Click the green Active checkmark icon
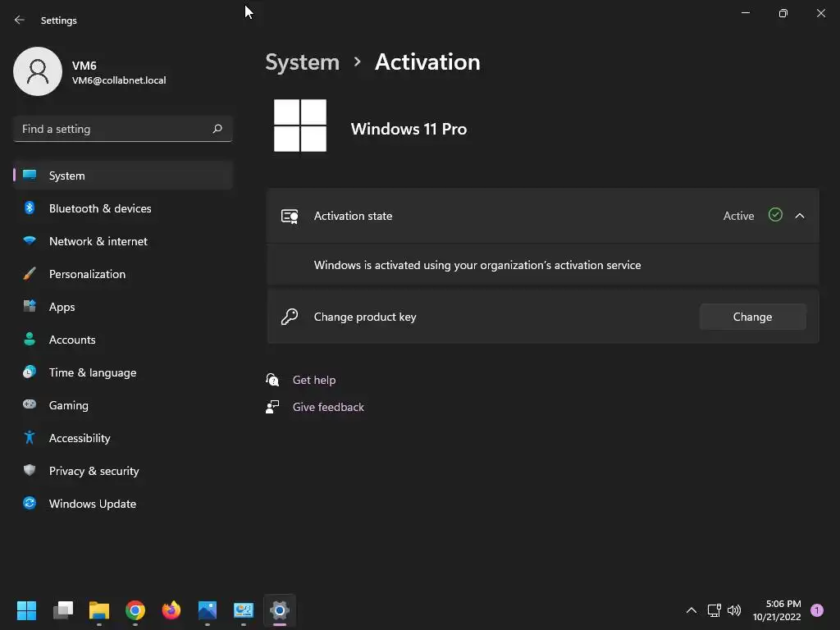This screenshot has height=630, width=840. 775,215
